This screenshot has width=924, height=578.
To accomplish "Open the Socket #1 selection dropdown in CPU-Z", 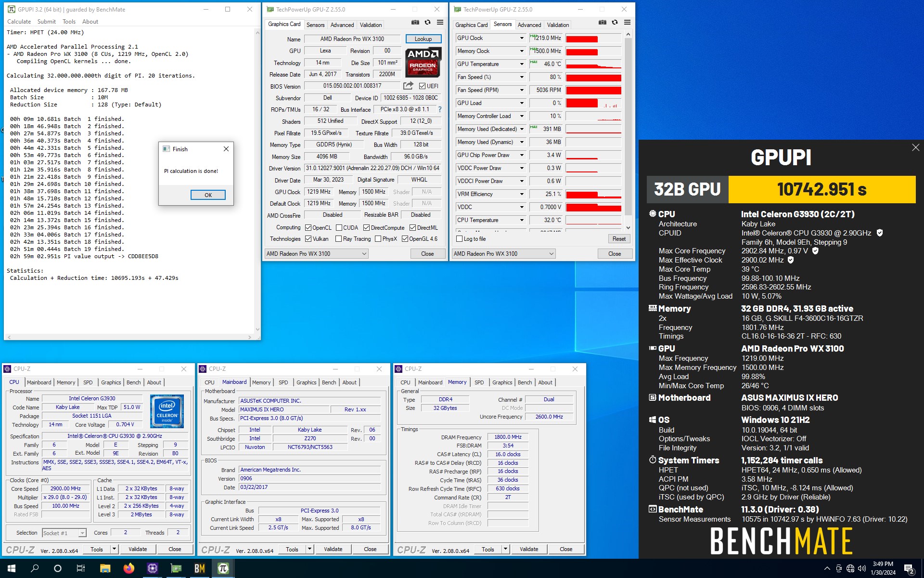I will click(82, 533).
